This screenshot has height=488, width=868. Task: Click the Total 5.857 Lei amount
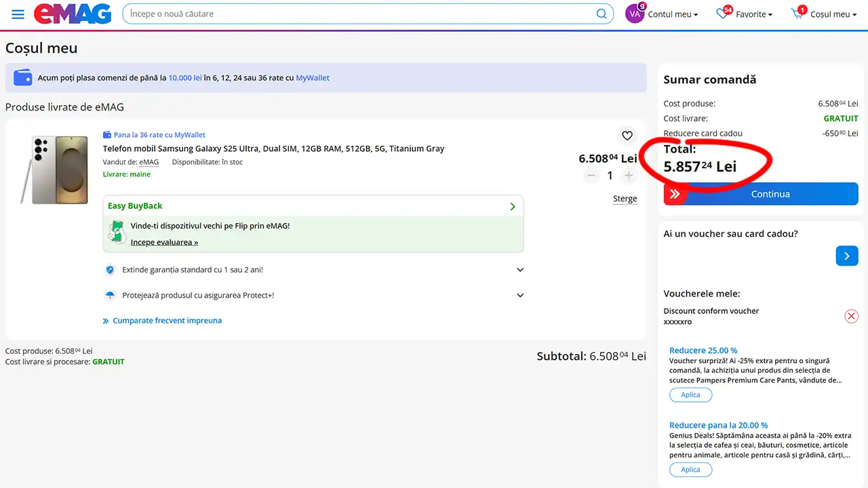[x=700, y=167]
